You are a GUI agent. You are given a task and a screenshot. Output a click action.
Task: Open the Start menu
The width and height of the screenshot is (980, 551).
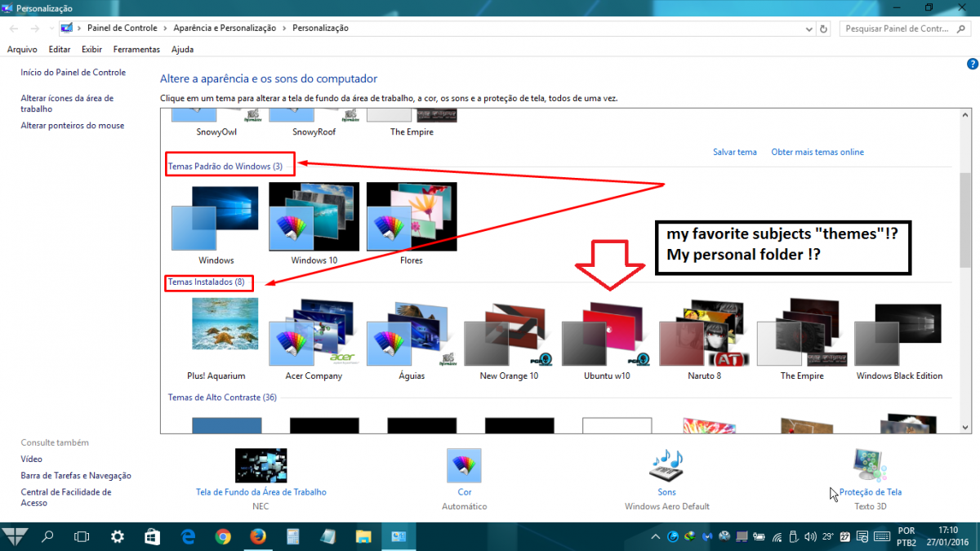pyautogui.click(x=16, y=536)
